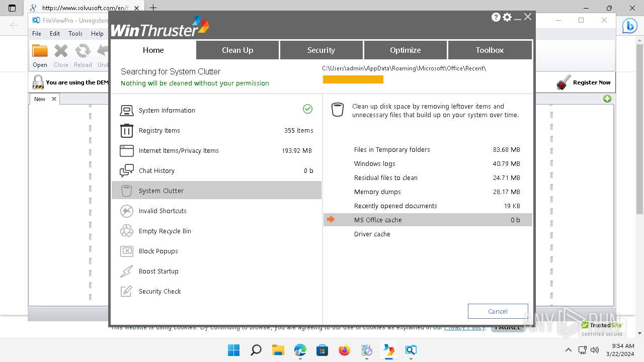Click the browser back arrow

[14, 25]
